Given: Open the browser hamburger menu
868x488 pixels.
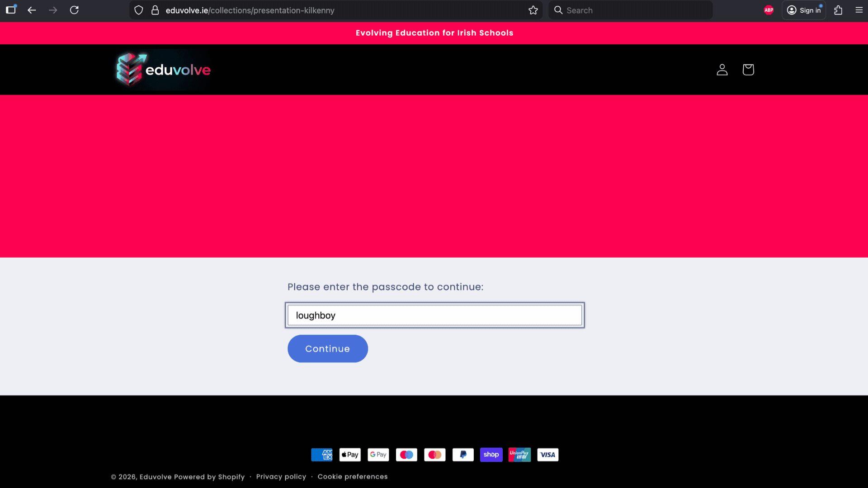Looking at the screenshot, I should pyautogui.click(x=860, y=10).
